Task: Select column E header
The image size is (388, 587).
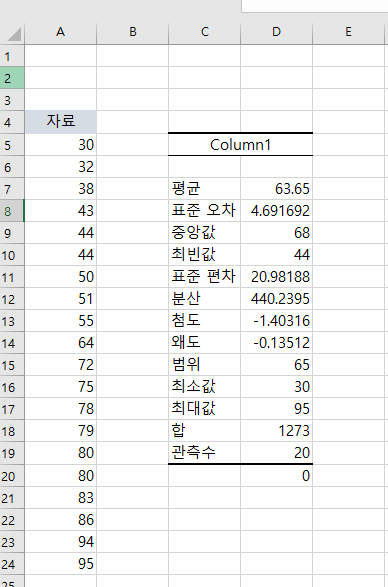Action: (x=348, y=32)
